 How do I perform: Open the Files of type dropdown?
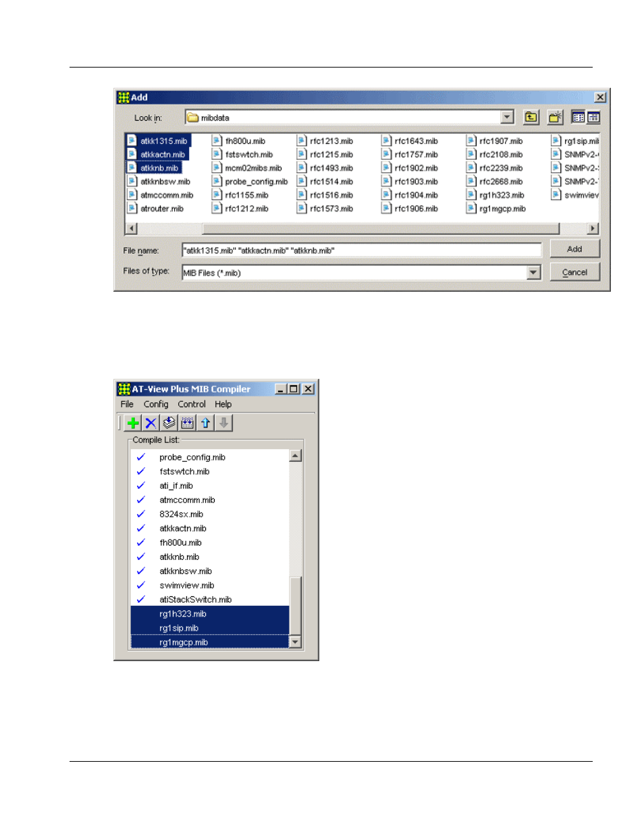click(533, 272)
